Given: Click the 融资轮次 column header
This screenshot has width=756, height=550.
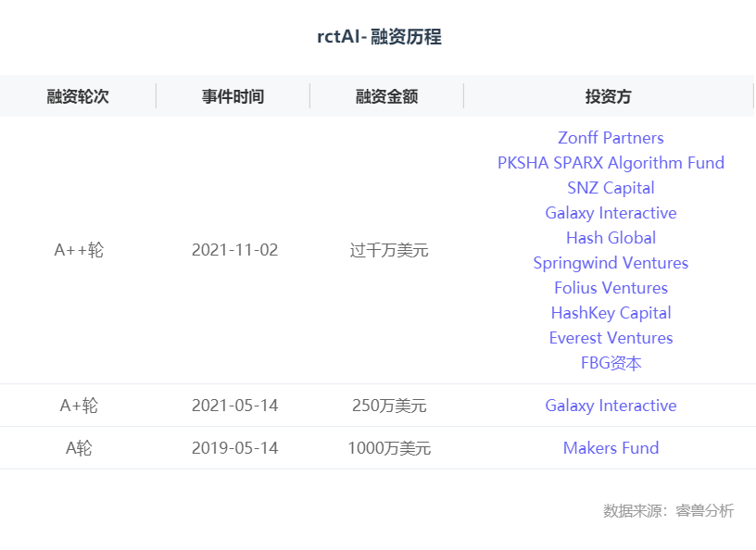Looking at the screenshot, I should [x=78, y=96].
